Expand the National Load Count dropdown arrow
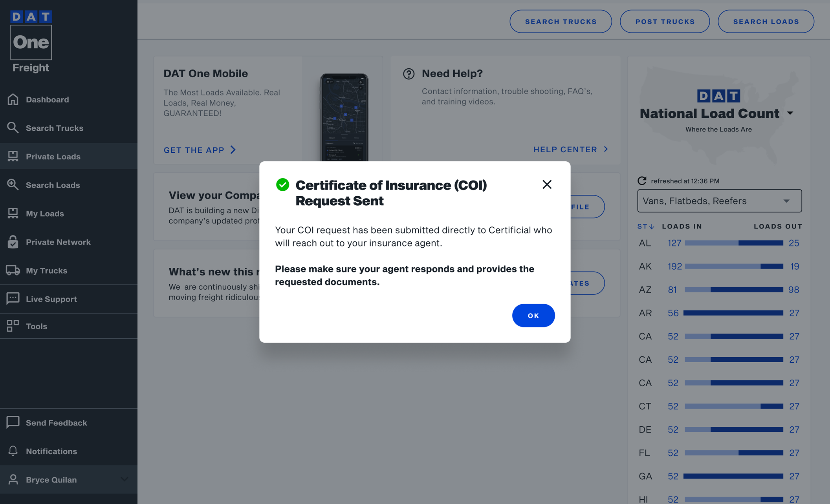830x504 pixels. [x=790, y=113]
